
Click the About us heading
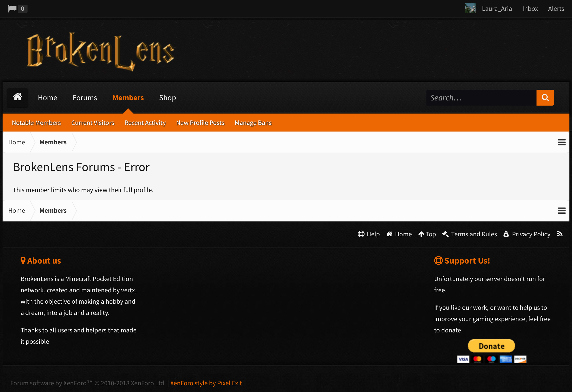(x=41, y=261)
